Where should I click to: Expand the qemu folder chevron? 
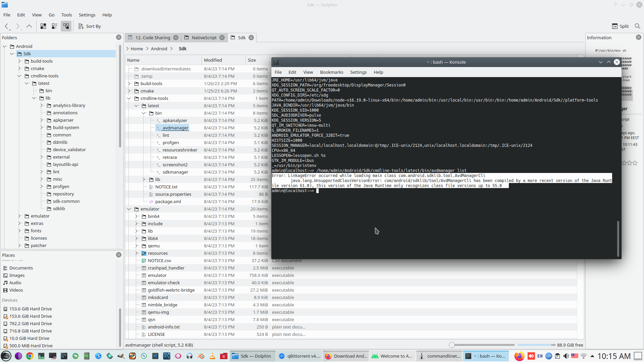(x=137, y=246)
